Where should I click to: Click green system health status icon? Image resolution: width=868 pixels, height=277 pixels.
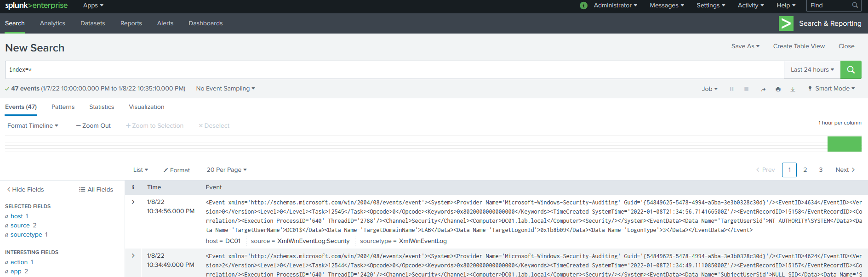click(x=583, y=6)
